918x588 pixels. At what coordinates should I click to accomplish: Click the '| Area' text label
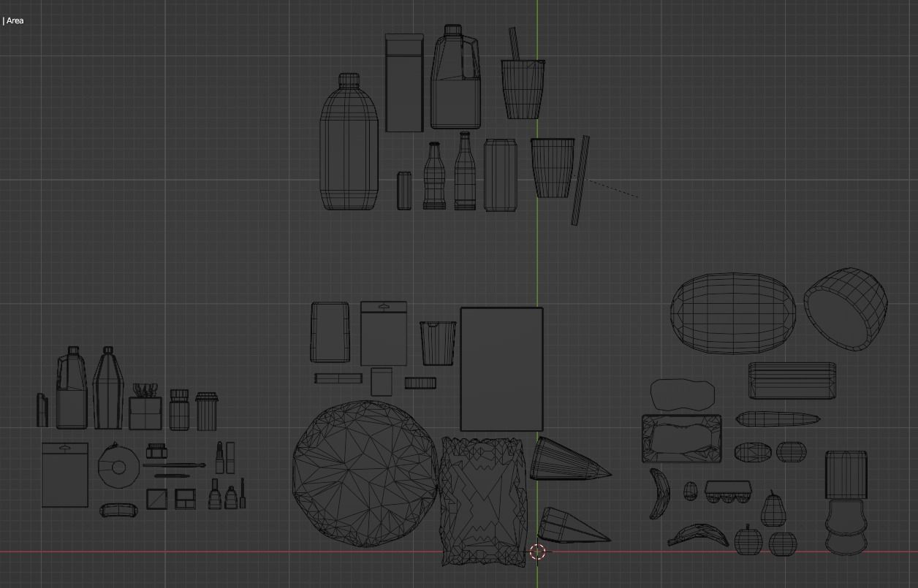tap(13, 20)
